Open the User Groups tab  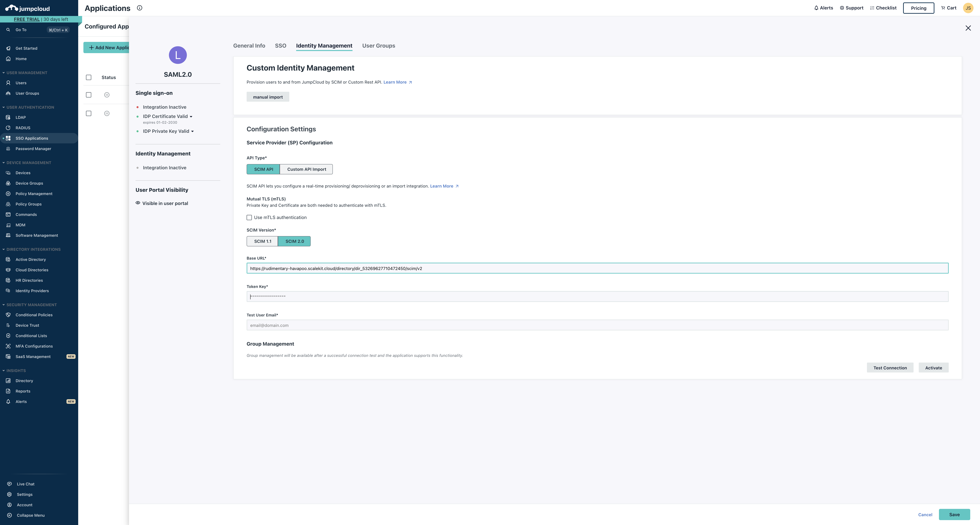click(379, 46)
